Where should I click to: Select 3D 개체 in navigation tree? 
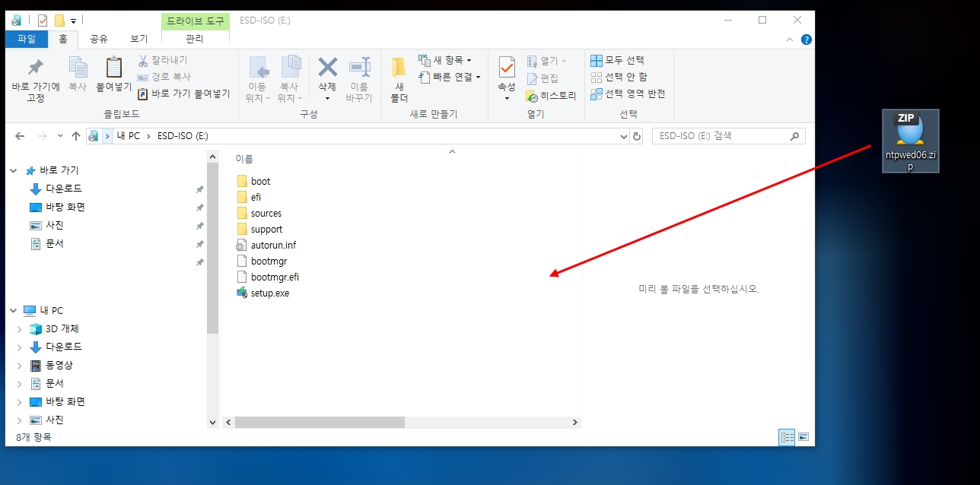[54, 329]
